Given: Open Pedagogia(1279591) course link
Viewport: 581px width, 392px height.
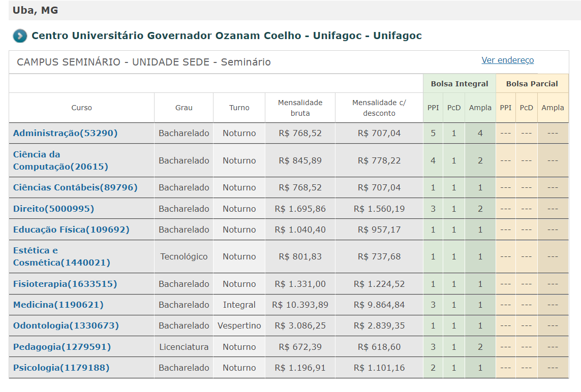Looking at the screenshot, I should point(62,347).
